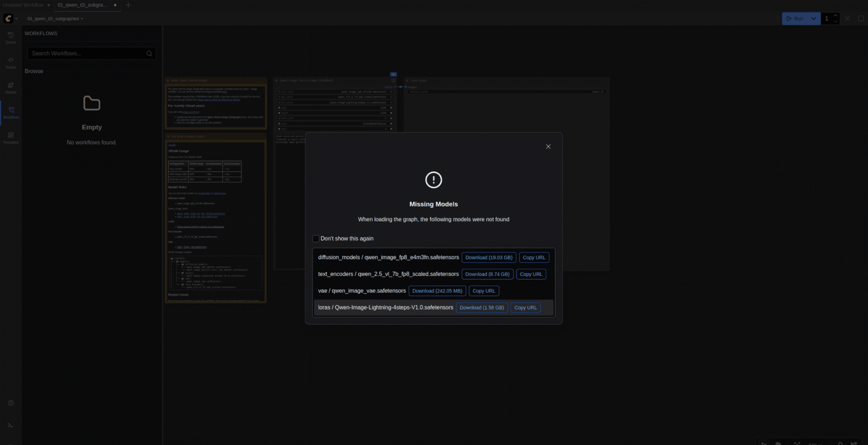Click the Search Workflows input field
The width and height of the screenshot is (868, 445).
point(87,54)
